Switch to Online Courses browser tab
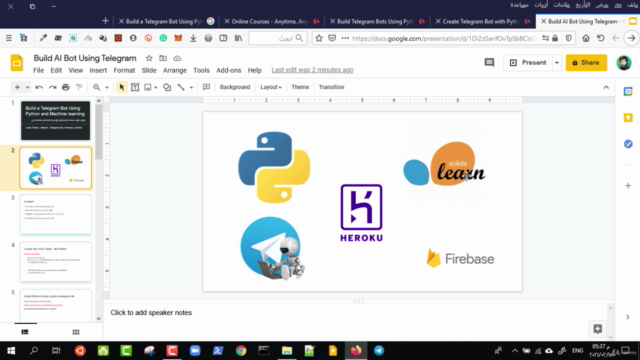Screen dimensions: 640x360 tap(272, 21)
